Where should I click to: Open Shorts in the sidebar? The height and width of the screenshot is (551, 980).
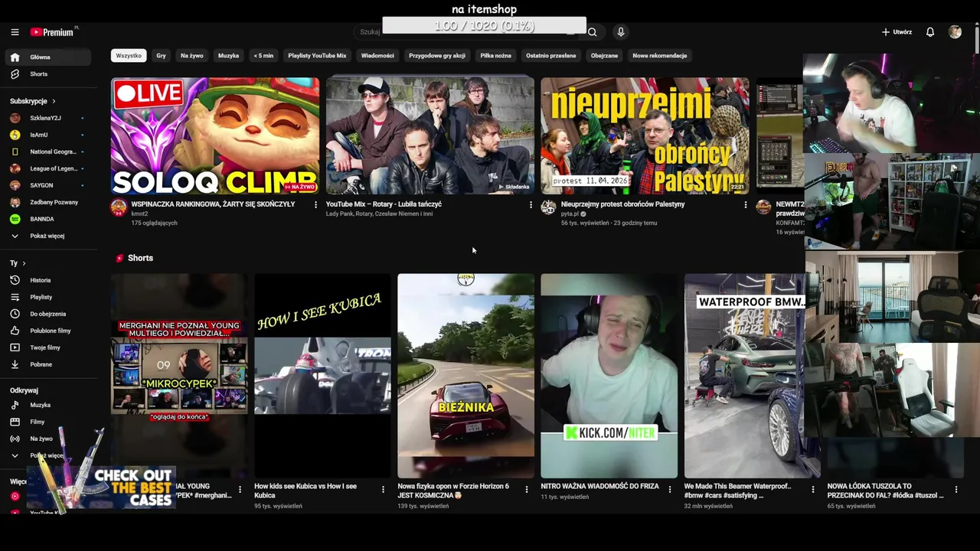coord(48,74)
